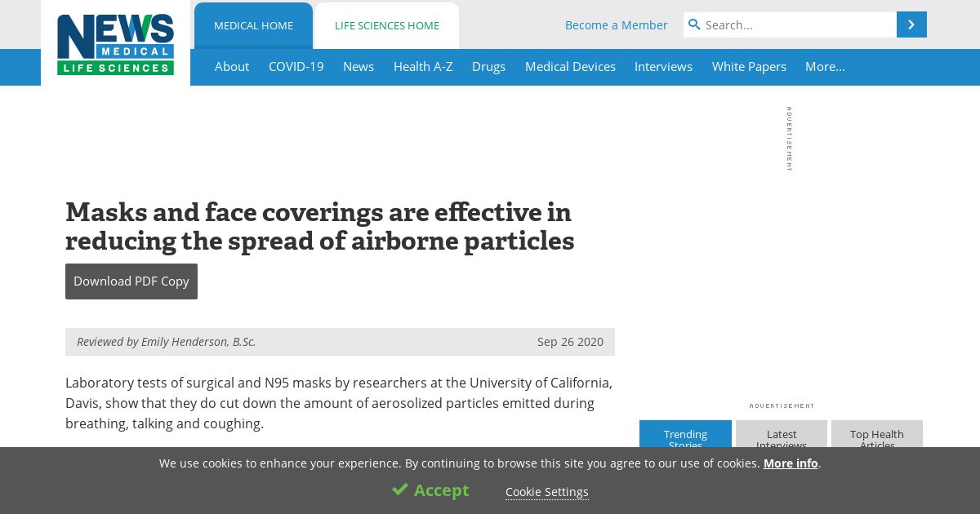
Task: Open the Medical Devices menu
Action: click(570, 67)
